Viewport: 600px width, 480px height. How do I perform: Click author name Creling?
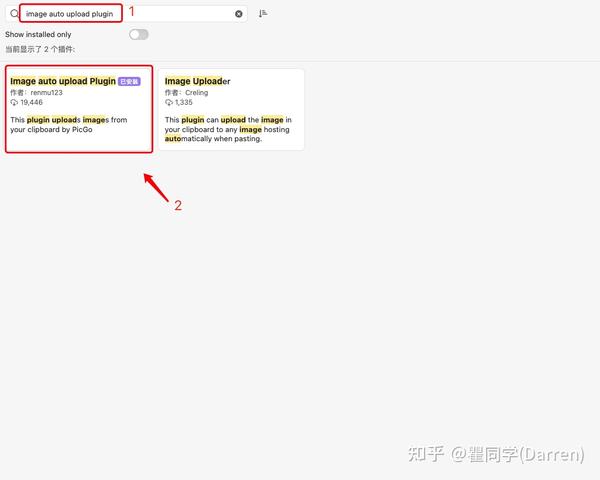[197, 93]
